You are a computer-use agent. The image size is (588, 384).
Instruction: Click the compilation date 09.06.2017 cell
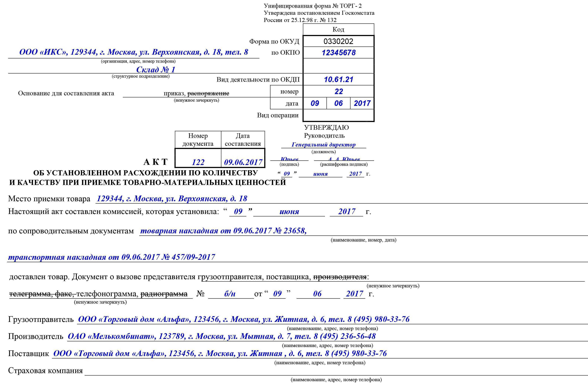point(243,158)
